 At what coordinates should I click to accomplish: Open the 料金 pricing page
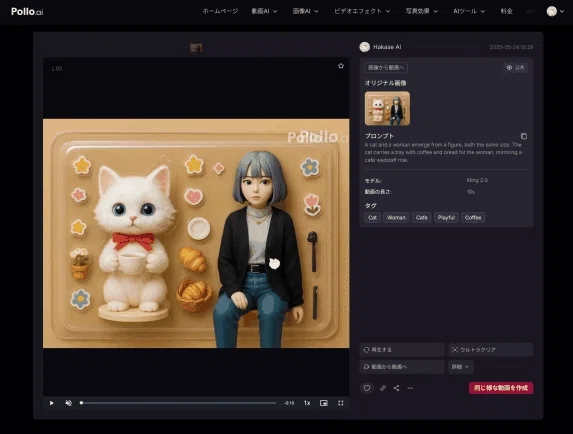click(x=506, y=11)
